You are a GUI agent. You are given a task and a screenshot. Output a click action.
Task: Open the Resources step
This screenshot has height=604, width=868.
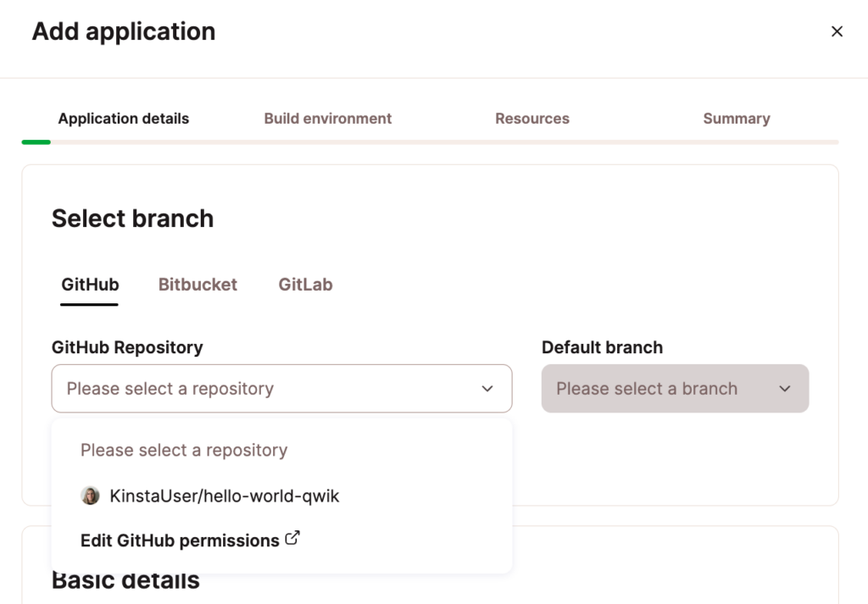pyautogui.click(x=531, y=119)
